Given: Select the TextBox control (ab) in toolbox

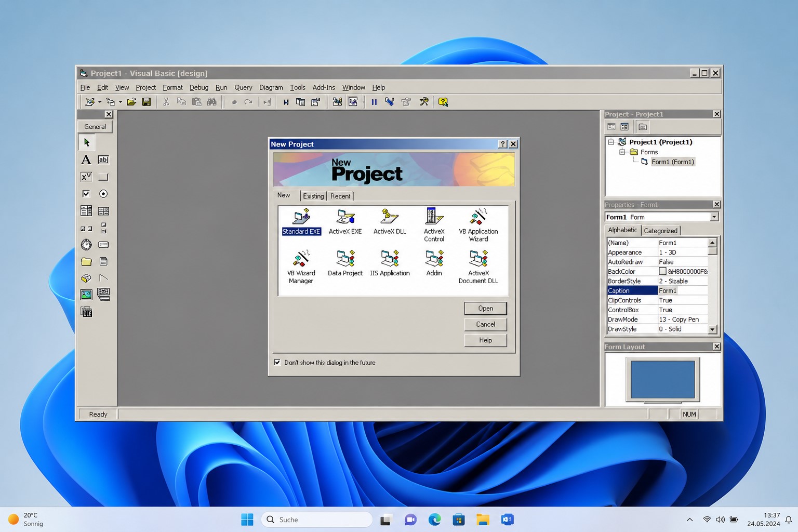Looking at the screenshot, I should tap(103, 159).
